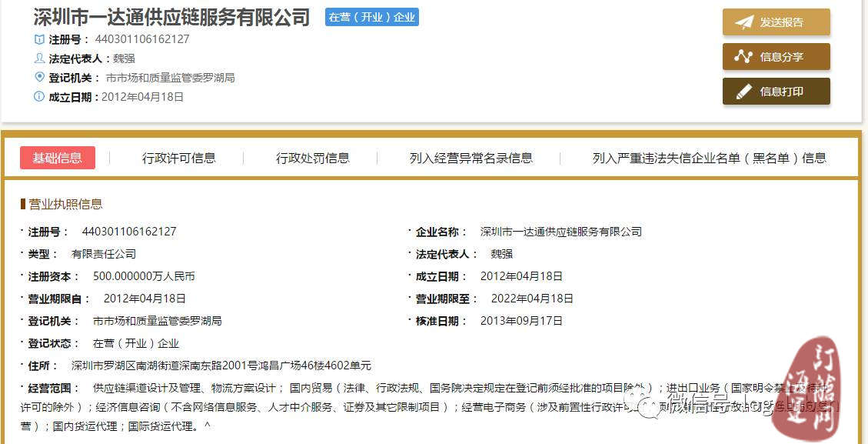868x444 pixels.
Task: Click company type value 有限责任公司
Action: pos(104,254)
